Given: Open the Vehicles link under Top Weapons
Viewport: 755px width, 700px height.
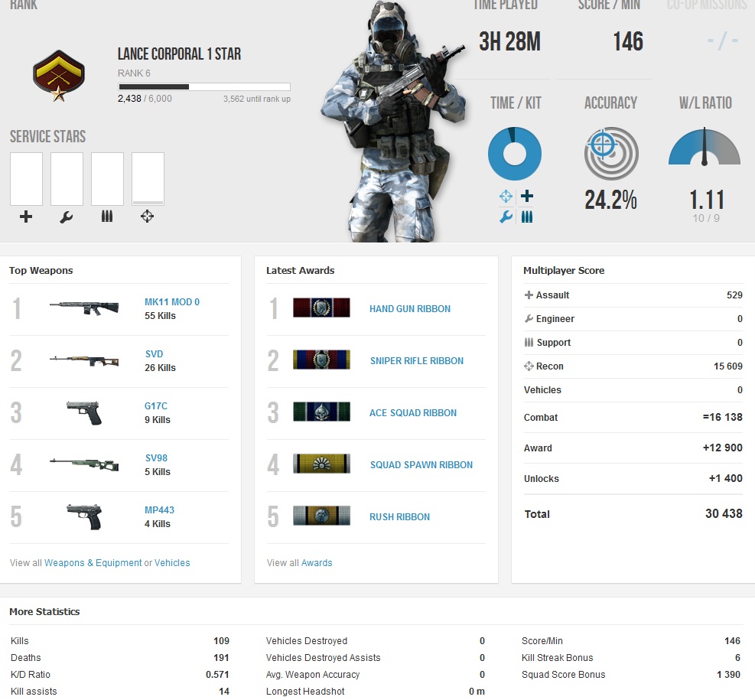Looking at the screenshot, I should tap(172, 563).
